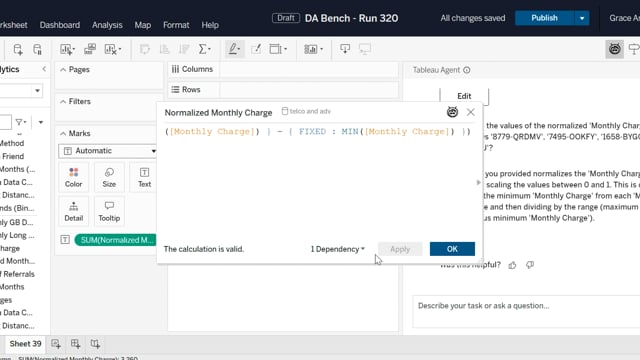Image resolution: width=640 pixels, height=360 pixels.
Task: Click the Download toolbar icon
Action: pos(345,49)
